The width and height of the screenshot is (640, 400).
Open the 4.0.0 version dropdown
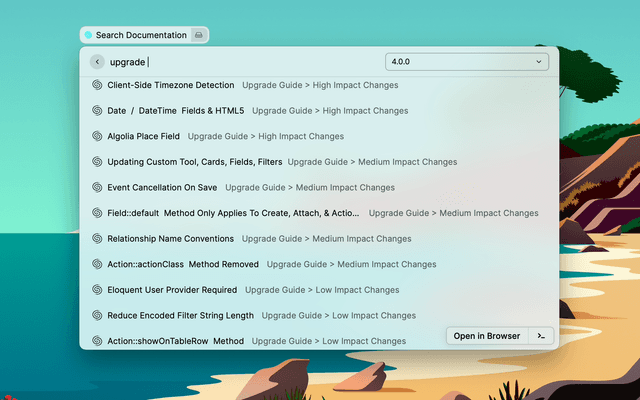point(466,62)
